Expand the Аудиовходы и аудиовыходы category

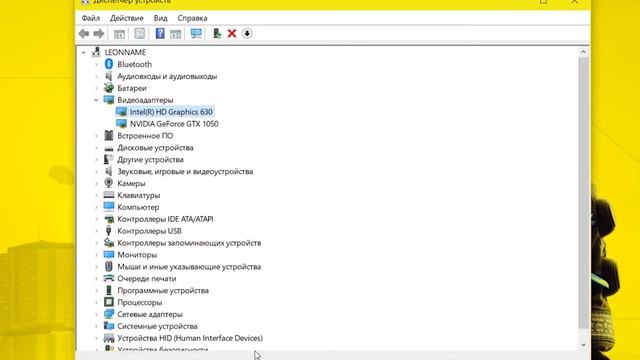click(x=96, y=76)
